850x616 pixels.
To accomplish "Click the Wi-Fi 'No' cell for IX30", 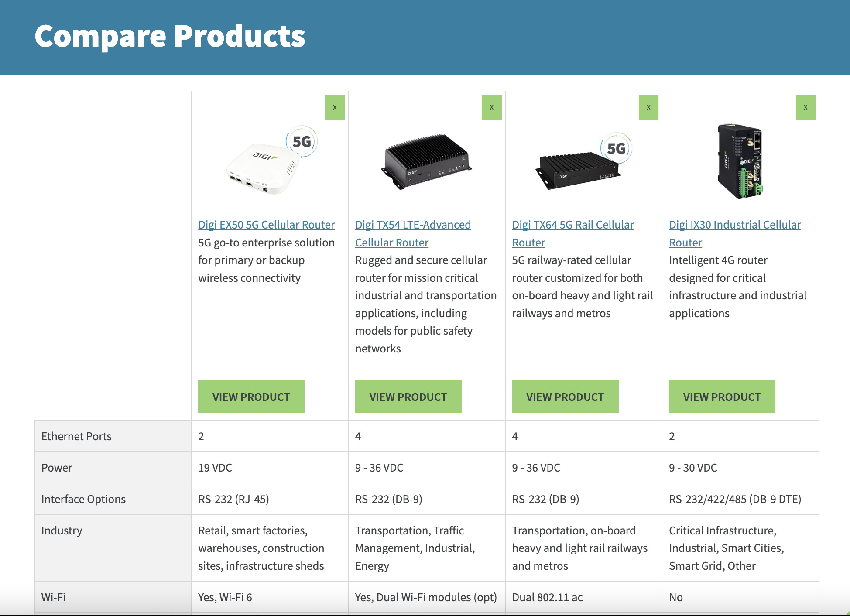I will point(740,597).
